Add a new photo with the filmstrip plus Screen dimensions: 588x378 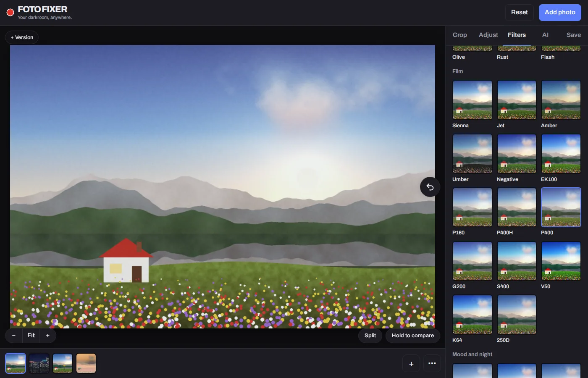click(411, 364)
